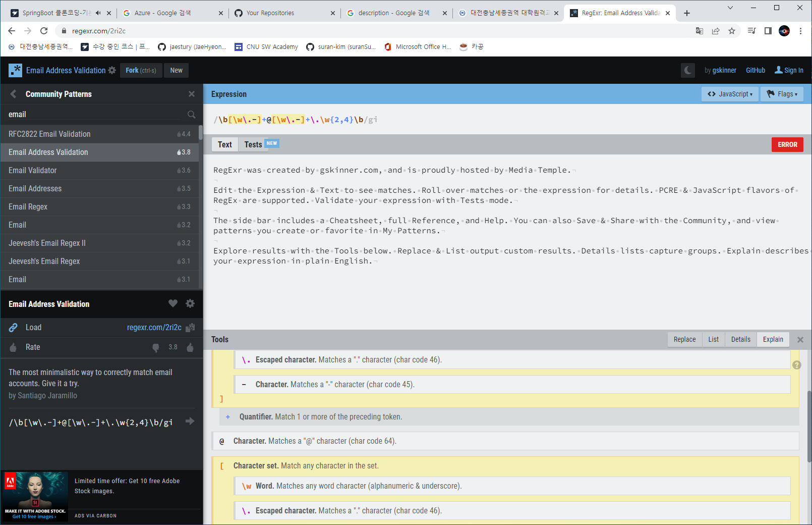The image size is (812, 525).
Task: Switch to Text tab
Action: point(225,144)
